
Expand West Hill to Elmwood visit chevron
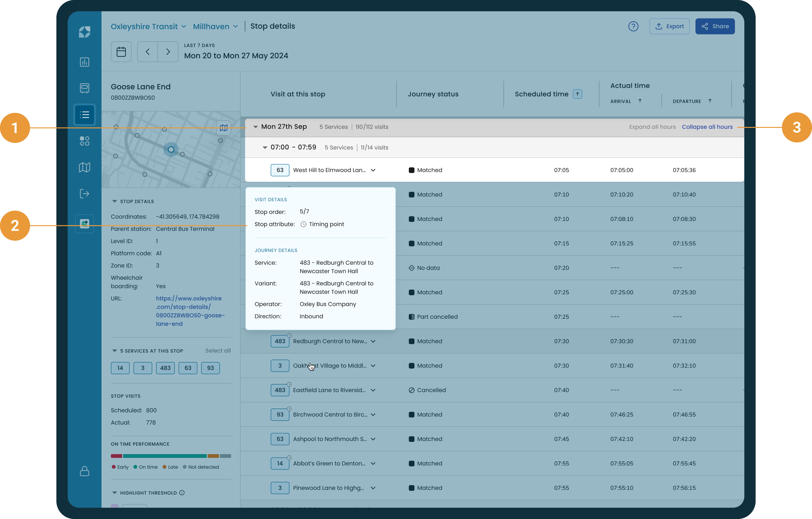coord(373,170)
